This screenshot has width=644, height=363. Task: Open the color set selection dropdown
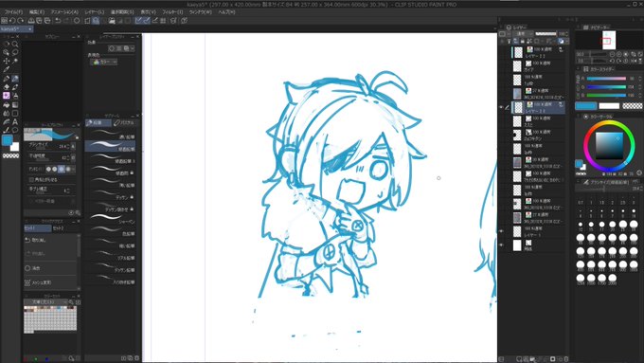(x=45, y=301)
